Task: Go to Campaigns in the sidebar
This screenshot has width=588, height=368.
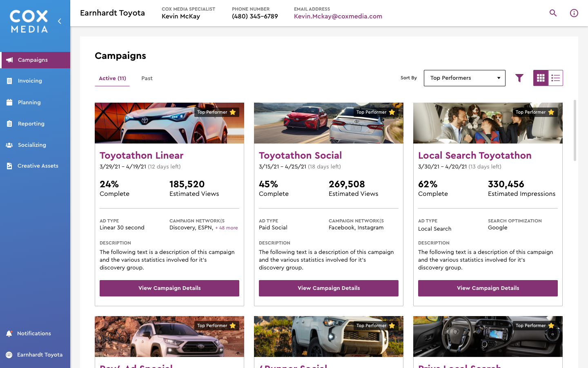Action: point(35,60)
